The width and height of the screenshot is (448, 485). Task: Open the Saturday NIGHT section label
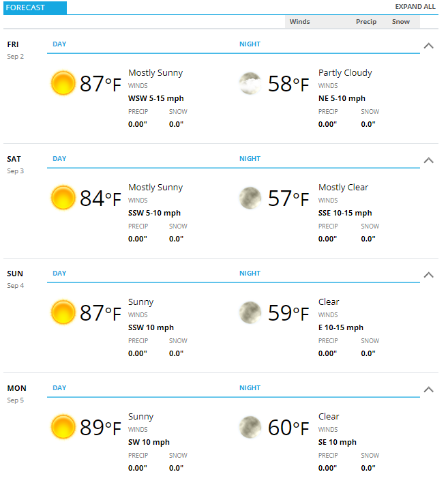coord(250,159)
